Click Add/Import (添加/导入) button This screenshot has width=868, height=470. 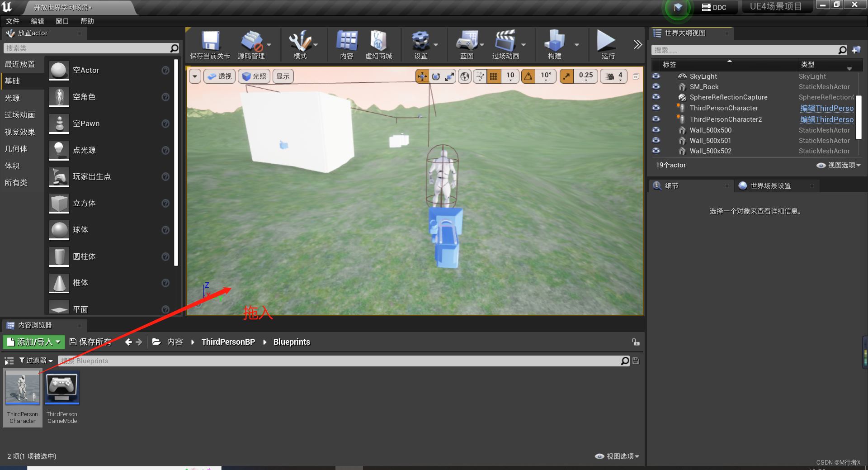(x=34, y=342)
